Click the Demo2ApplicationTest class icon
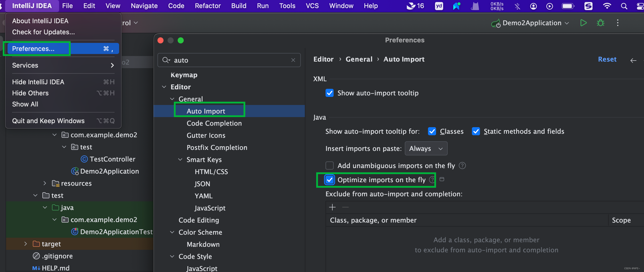 (75, 231)
